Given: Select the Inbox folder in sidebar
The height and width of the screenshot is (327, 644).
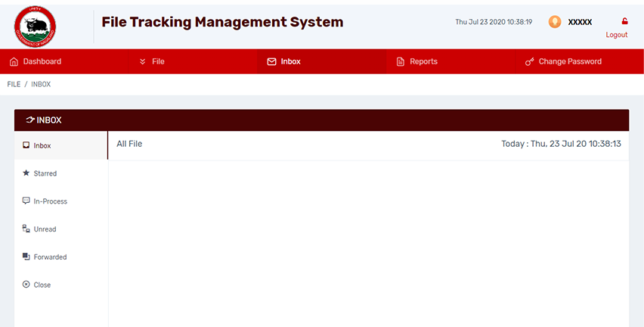Looking at the screenshot, I should (42, 145).
